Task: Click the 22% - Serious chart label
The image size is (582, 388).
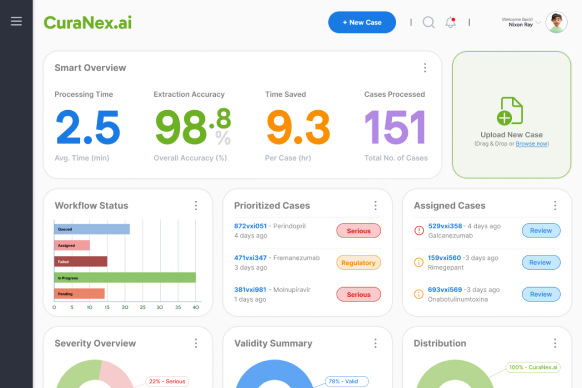Action: pos(167,381)
